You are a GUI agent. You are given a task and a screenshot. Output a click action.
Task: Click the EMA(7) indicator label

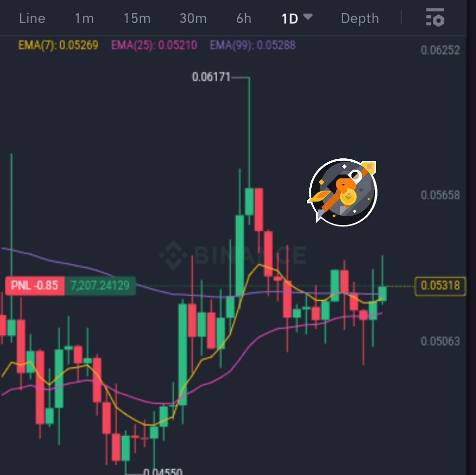click(x=58, y=45)
